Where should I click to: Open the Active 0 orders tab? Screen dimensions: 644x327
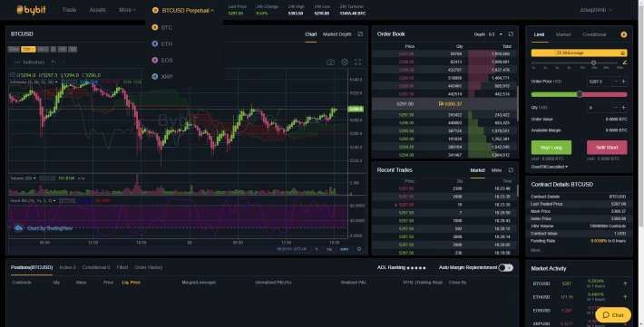[x=67, y=267]
